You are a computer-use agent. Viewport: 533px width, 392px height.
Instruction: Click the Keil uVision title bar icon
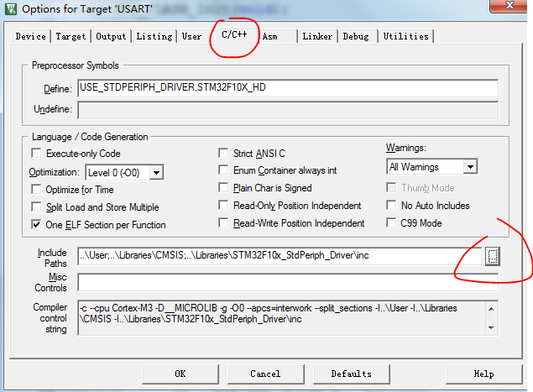11,9
